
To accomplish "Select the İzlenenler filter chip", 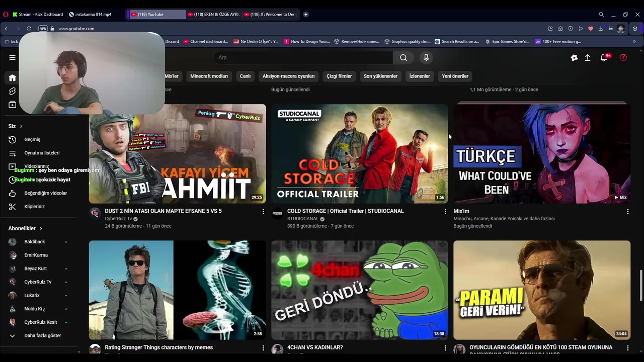I will 420,76.
